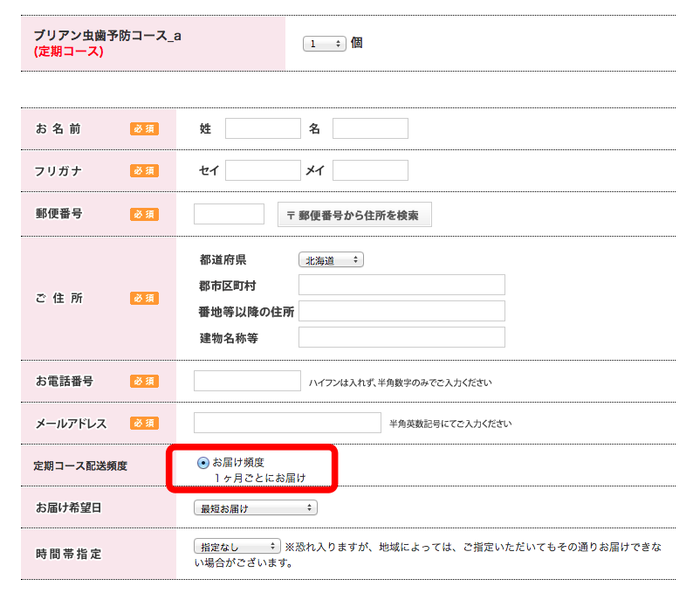The width and height of the screenshot is (700, 600).
Task: Open the お届け希望日 最短お届け dropdown
Action: [x=256, y=508]
